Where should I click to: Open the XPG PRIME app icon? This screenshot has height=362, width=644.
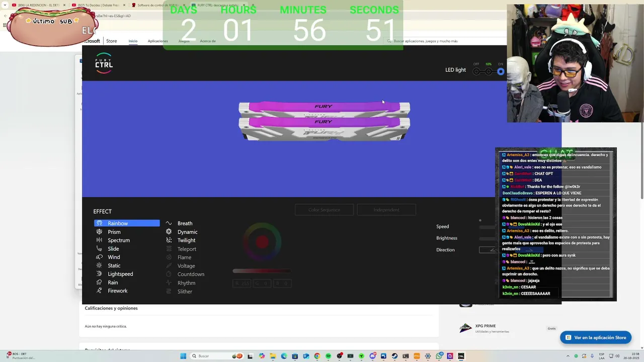tap(466, 328)
